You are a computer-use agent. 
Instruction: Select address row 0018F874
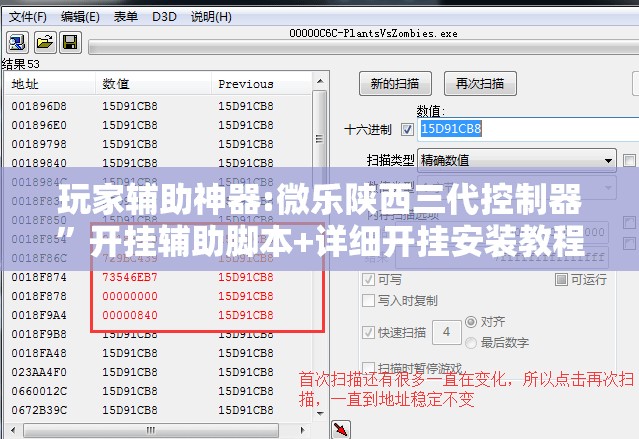click(158, 277)
